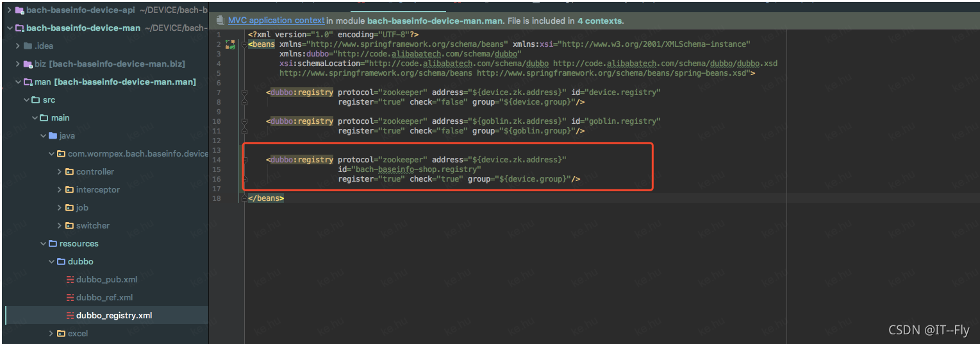Collapse the man module node
The height and width of the screenshot is (344, 980).
pos(17,82)
